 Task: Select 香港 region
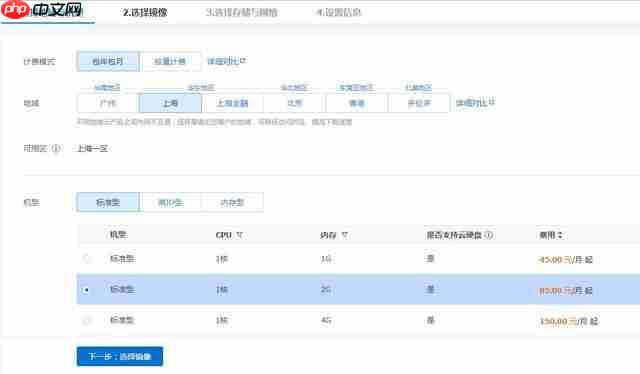(357, 103)
